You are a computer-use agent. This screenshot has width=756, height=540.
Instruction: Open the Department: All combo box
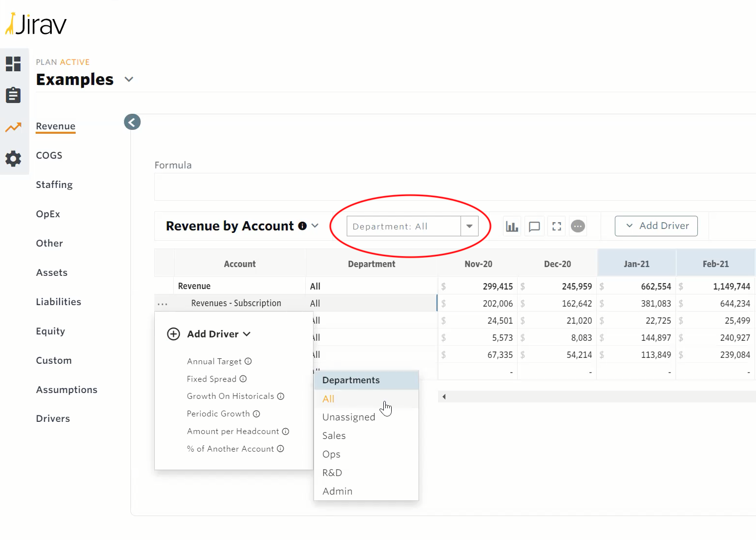412,227
